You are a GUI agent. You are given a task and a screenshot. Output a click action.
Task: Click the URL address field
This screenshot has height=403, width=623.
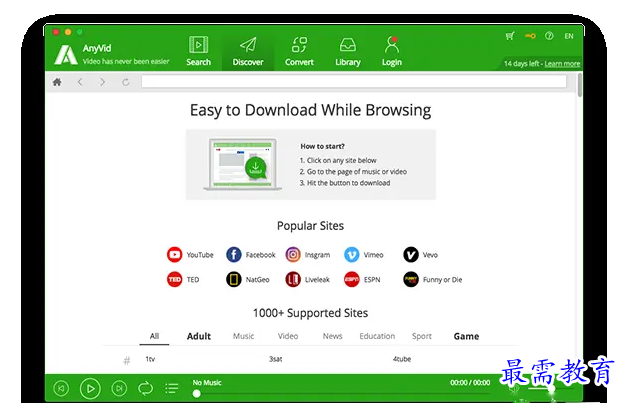(353, 82)
